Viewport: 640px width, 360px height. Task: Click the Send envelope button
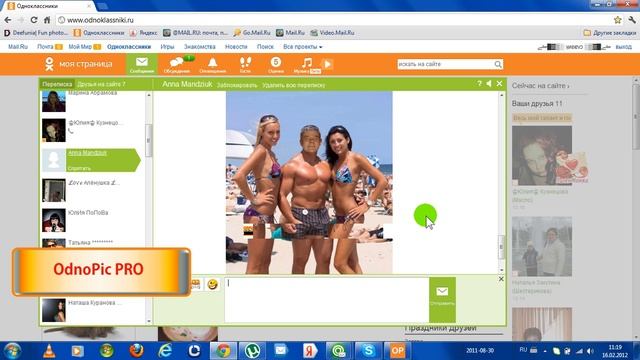pyautogui.click(x=442, y=300)
